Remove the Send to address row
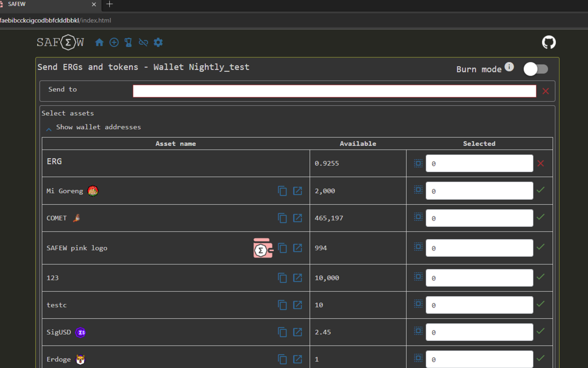This screenshot has width=588, height=368. click(545, 91)
